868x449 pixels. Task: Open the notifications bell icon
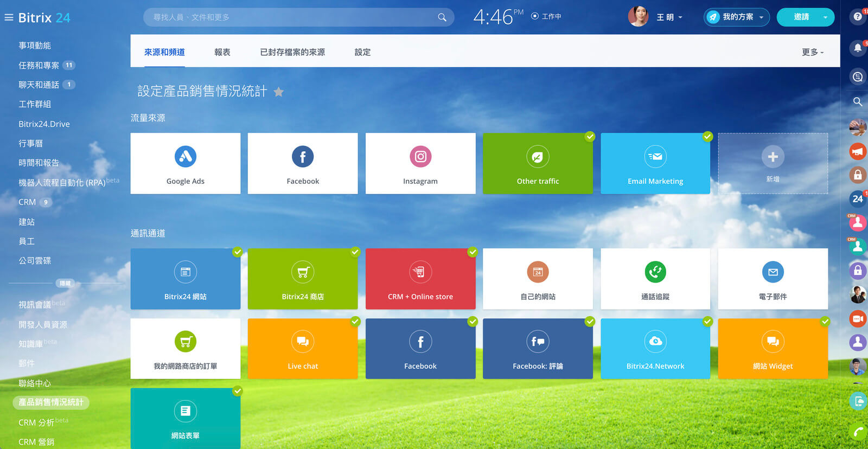[x=858, y=48]
